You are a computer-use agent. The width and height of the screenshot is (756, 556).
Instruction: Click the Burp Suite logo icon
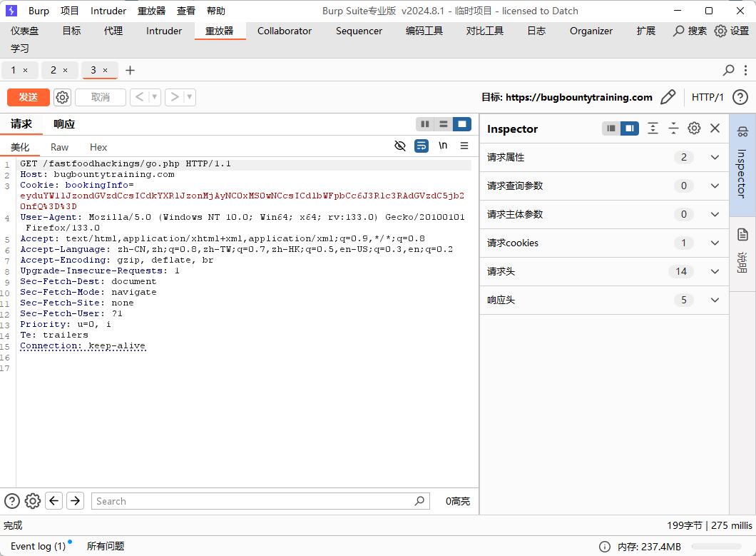[11, 11]
